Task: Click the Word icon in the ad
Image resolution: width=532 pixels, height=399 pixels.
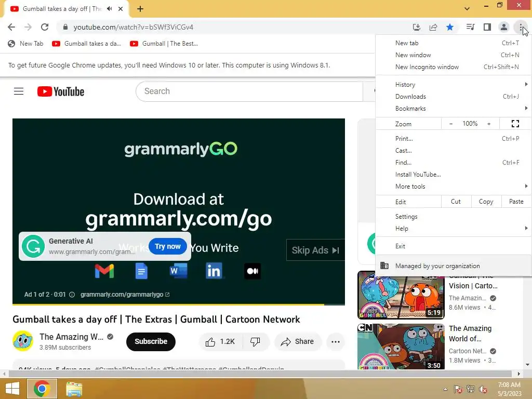Action: [x=179, y=271]
